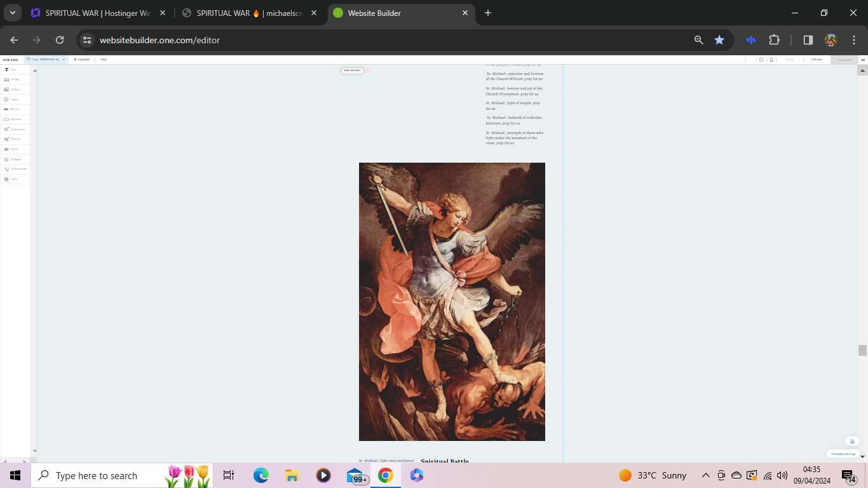The image size is (868, 488).
Task: Open the Video component in the sidebar
Action: [15, 99]
